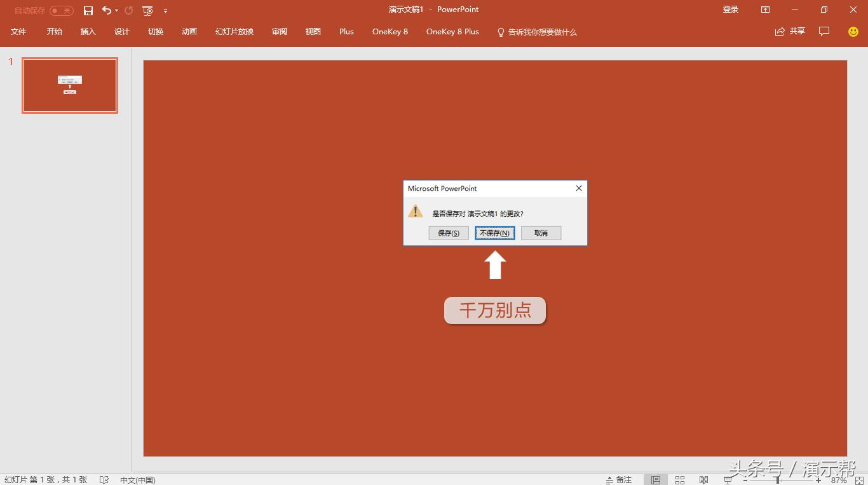
Task: Switch to Slide Sorter view
Action: [x=680, y=480]
